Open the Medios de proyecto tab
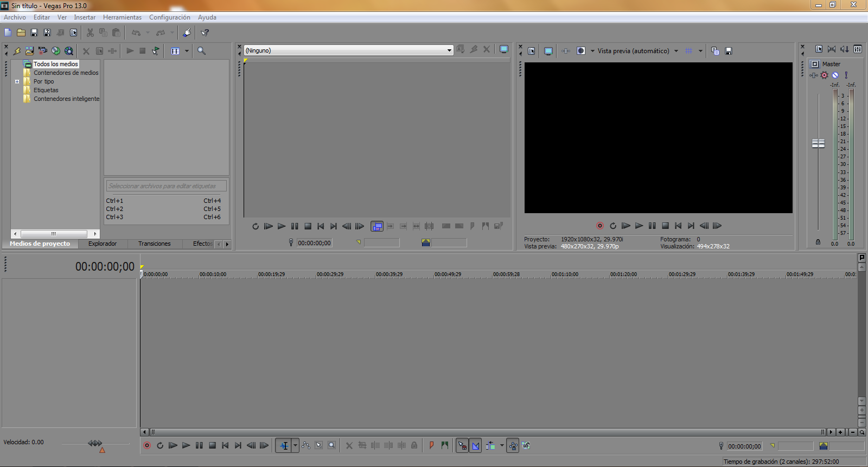Image resolution: width=868 pixels, height=467 pixels. click(40, 244)
